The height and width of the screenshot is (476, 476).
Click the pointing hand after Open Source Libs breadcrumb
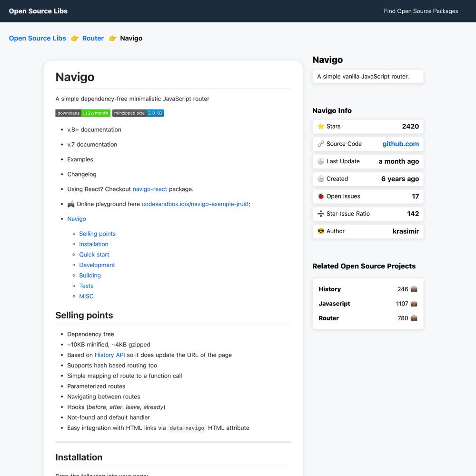(75, 38)
